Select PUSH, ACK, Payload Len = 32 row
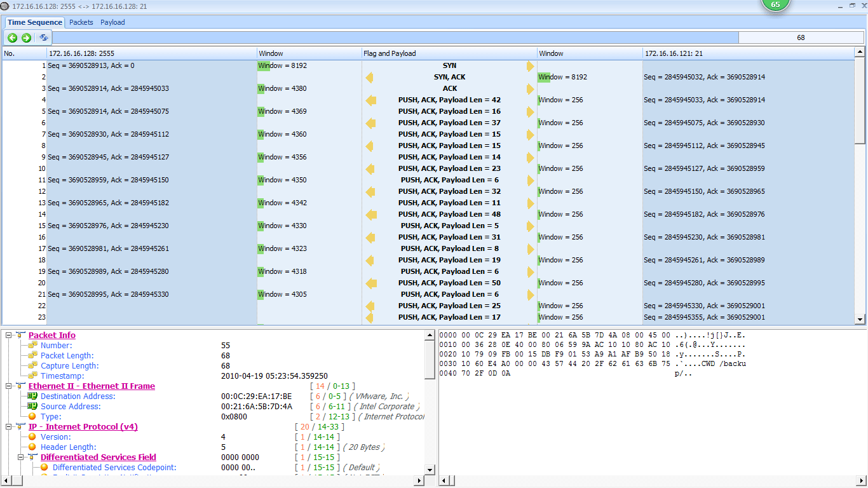This screenshot has height=488, width=868. click(x=449, y=191)
